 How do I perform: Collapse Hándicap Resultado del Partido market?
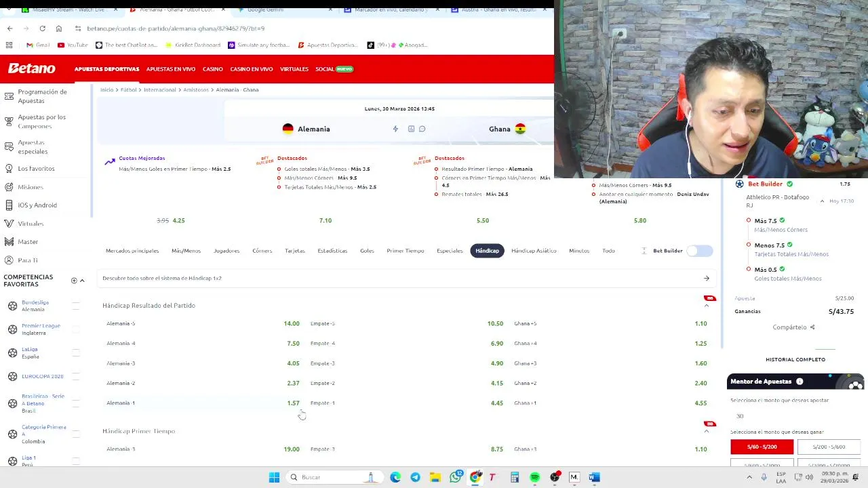point(706,306)
